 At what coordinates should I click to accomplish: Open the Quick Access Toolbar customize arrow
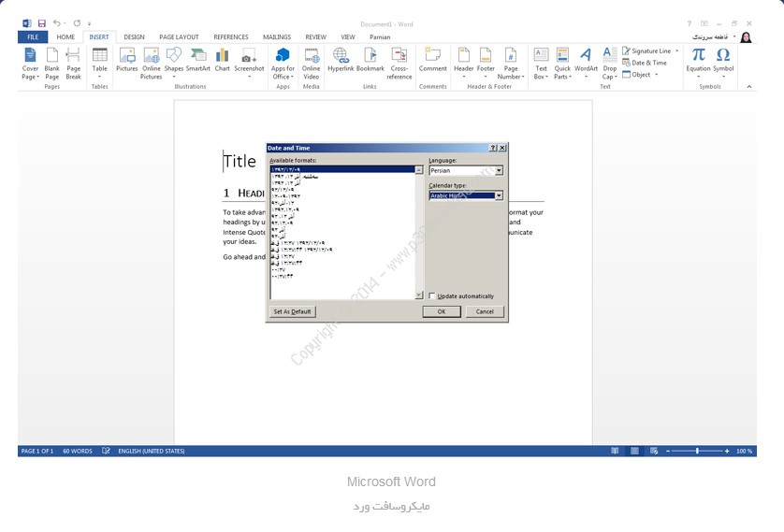90,23
